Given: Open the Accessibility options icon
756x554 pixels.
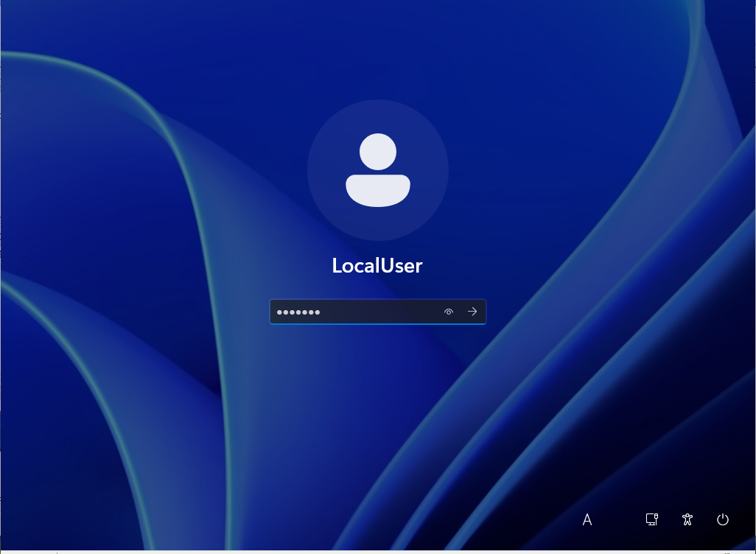Looking at the screenshot, I should (x=687, y=519).
